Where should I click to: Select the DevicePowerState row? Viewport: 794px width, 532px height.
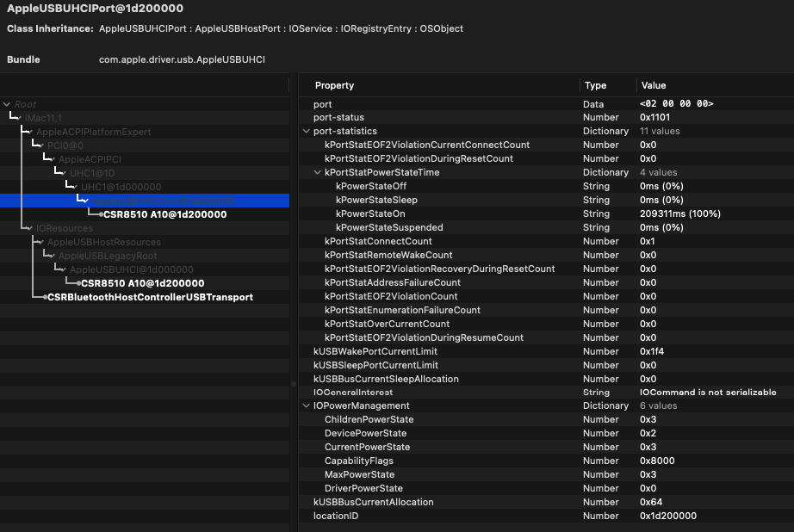(546, 433)
